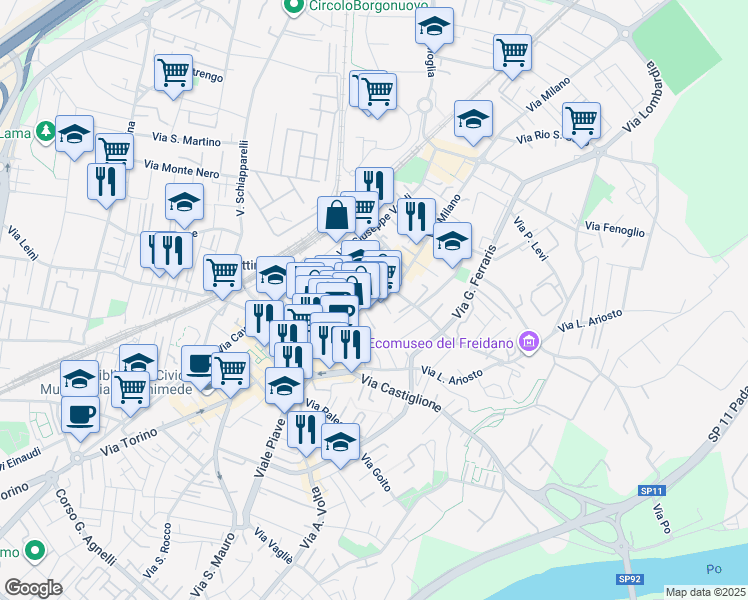Open the green park marker beside Lama
Image resolution: width=748 pixels, height=600 pixels.
coord(45,131)
